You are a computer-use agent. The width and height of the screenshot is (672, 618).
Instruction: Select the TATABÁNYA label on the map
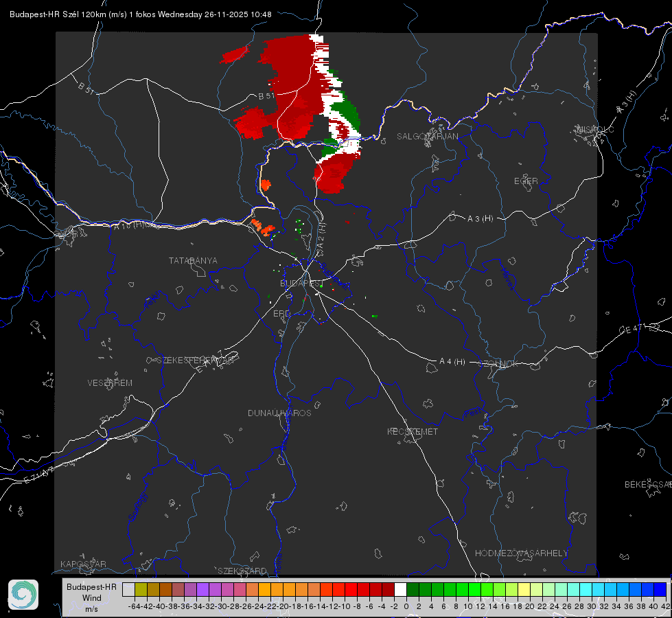click(x=193, y=261)
